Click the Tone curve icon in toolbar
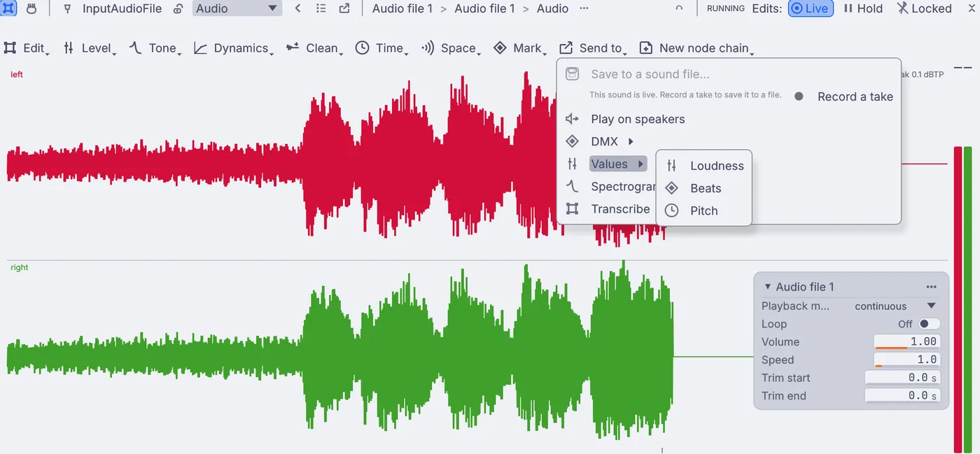This screenshot has height=454, width=980. [135, 48]
